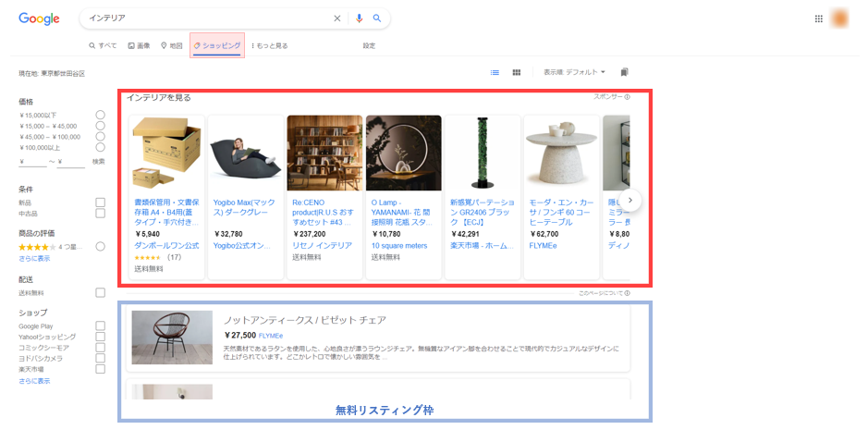Select price range ¥15,000以下
868x442 pixels.
coord(100,115)
